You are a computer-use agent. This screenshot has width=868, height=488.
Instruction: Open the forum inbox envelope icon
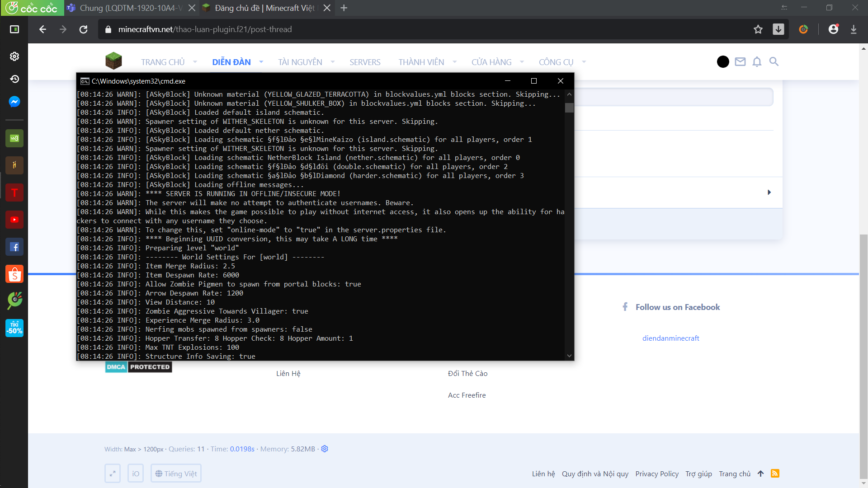(740, 61)
